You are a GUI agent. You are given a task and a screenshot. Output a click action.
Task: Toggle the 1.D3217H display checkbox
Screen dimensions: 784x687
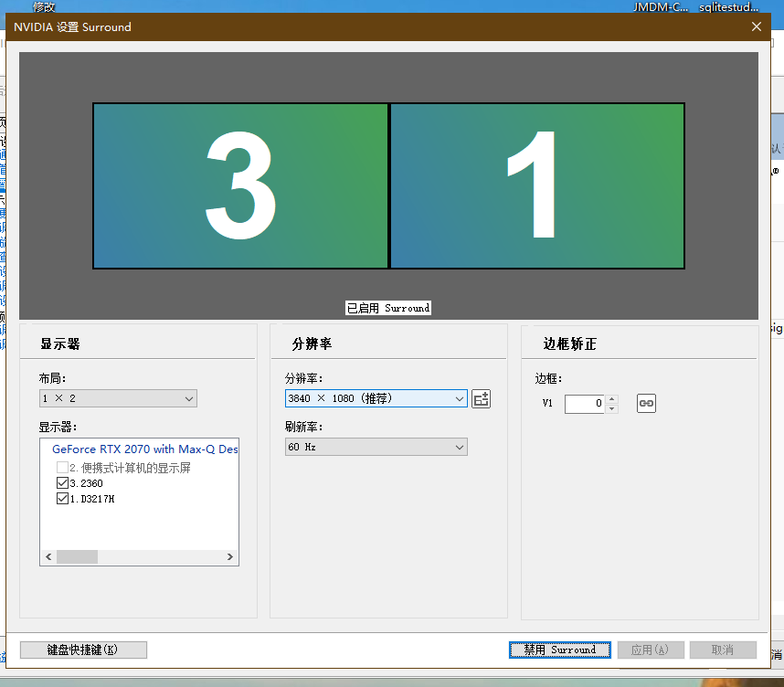pyautogui.click(x=62, y=499)
